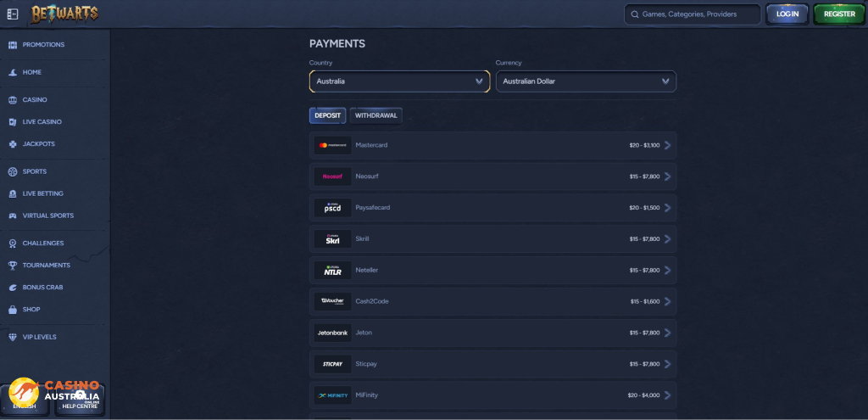
Task: Expand Mastercard row with its chevron arrow
Action: click(x=668, y=145)
